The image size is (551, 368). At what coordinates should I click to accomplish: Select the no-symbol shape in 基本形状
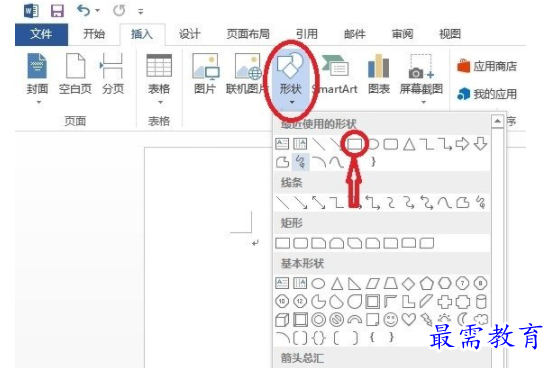336,320
